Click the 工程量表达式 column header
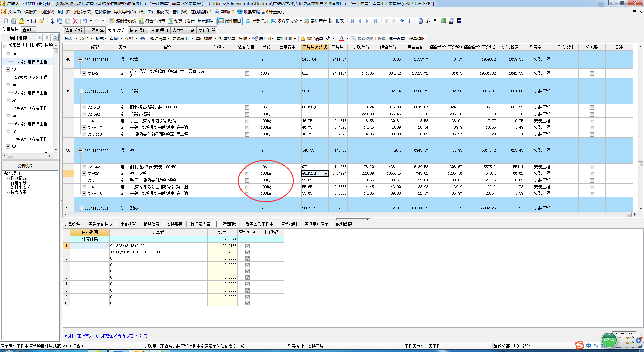 [x=315, y=47]
